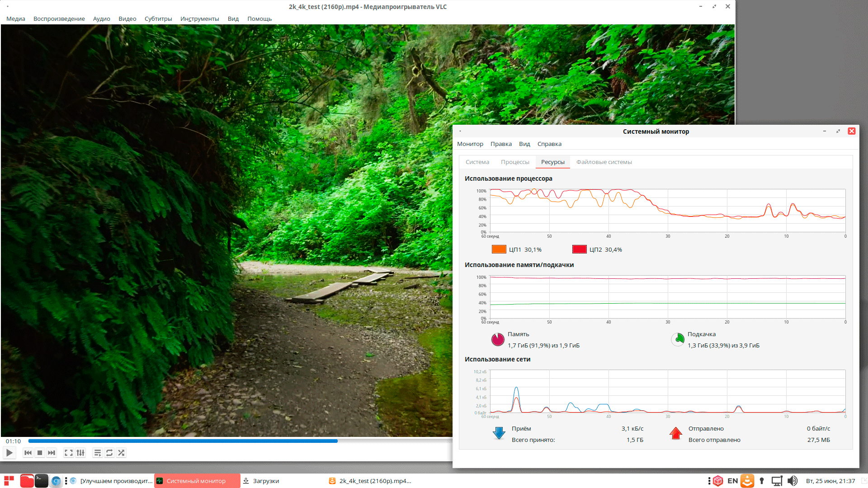Click the ЦП1 orange color swatch
This screenshot has width=868, height=488.
click(499, 249)
